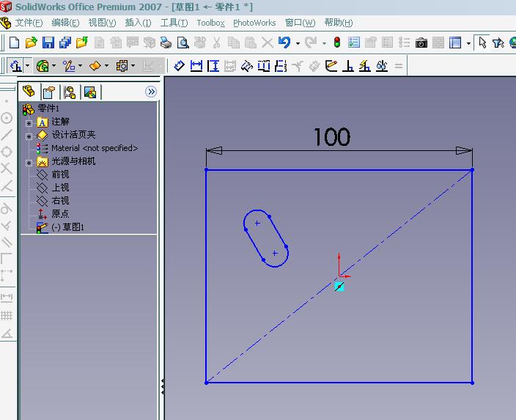Expand the panel with the double-chevron button
This screenshot has height=420, width=516.
pos(151,92)
